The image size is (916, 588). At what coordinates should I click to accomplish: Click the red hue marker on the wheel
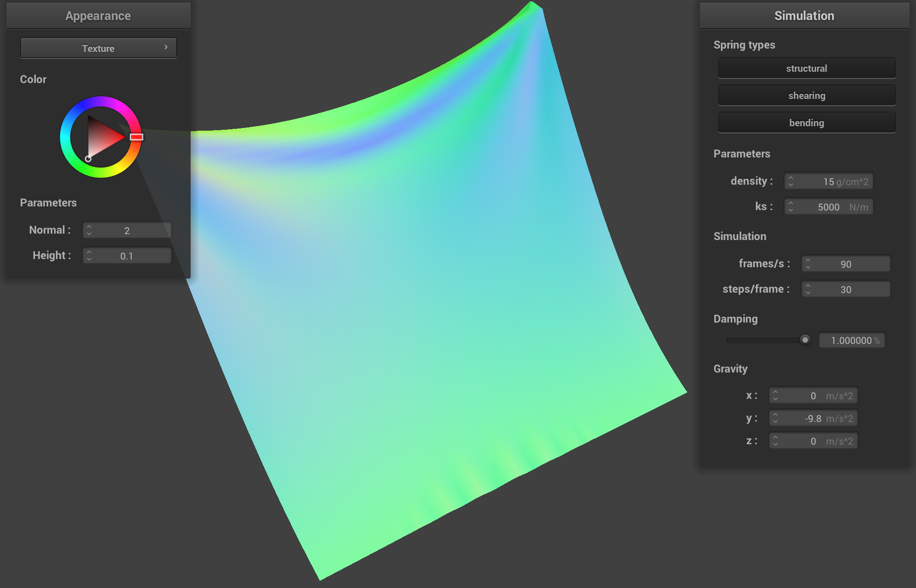[x=136, y=137]
